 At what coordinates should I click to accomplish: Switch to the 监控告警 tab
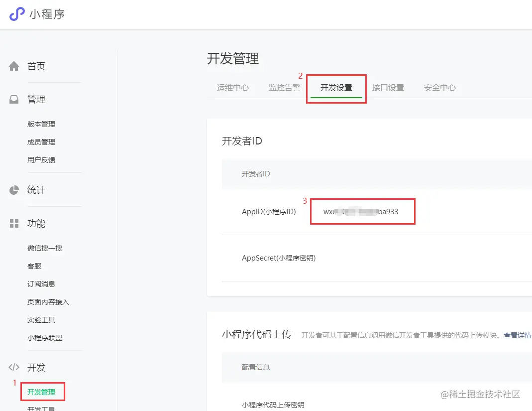[x=285, y=88]
